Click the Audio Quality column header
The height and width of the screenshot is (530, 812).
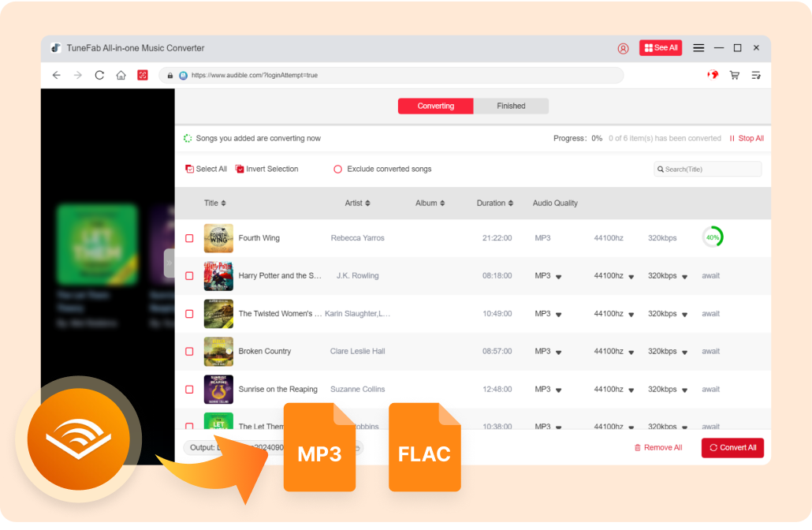[555, 203]
